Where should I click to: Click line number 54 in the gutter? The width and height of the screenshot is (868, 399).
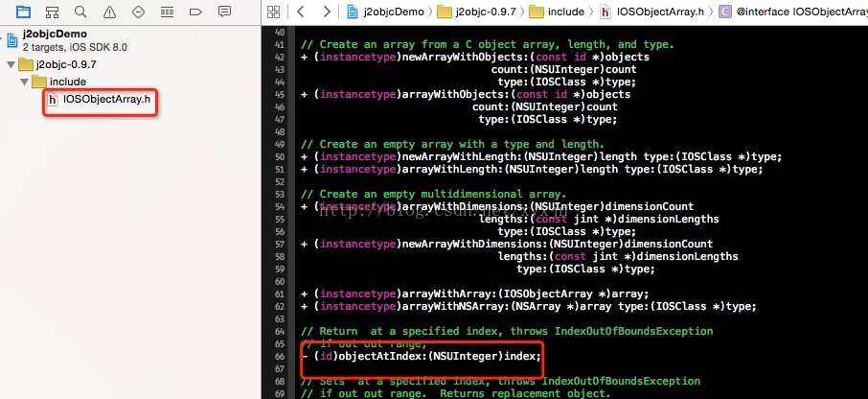pos(279,207)
